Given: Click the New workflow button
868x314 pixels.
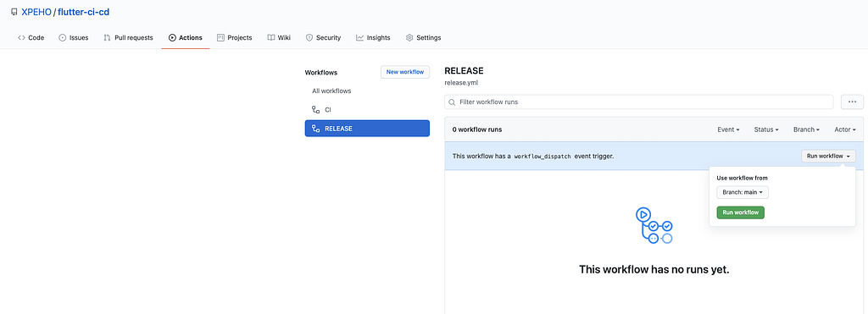Looking at the screenshot, I should point(405,72).
